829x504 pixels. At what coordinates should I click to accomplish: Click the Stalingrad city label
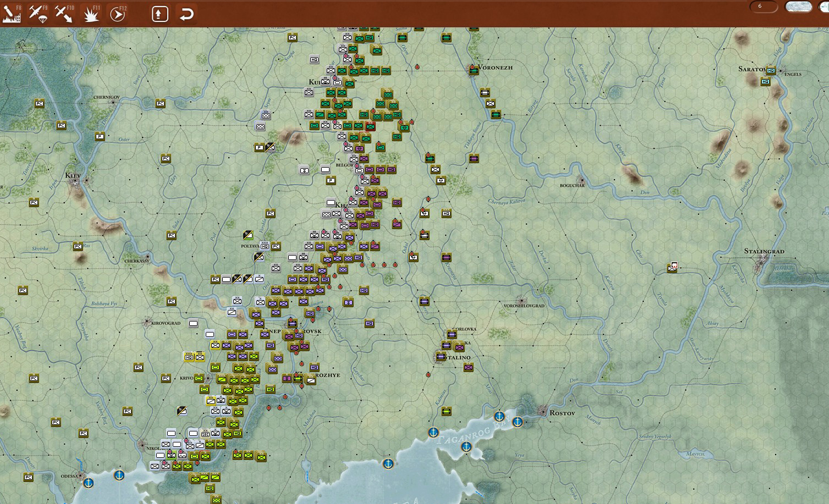[x=764, y=251]
